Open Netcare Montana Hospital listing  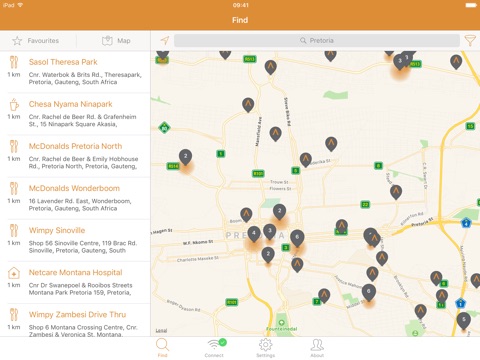(75, 282)
